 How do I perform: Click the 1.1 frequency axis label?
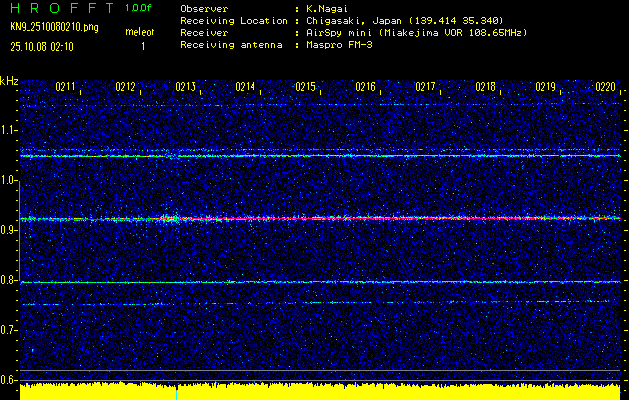click(x=9, y=130)
